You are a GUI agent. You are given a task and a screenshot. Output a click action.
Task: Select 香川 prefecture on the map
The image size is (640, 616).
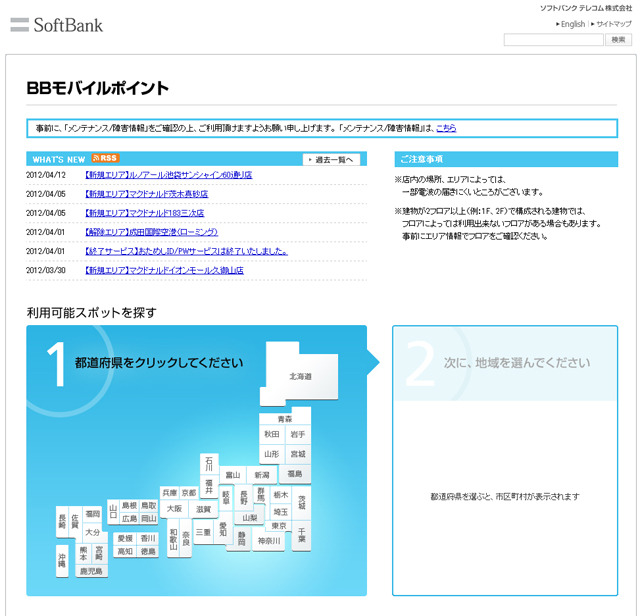pyautogui.click(x=148, y=538)
